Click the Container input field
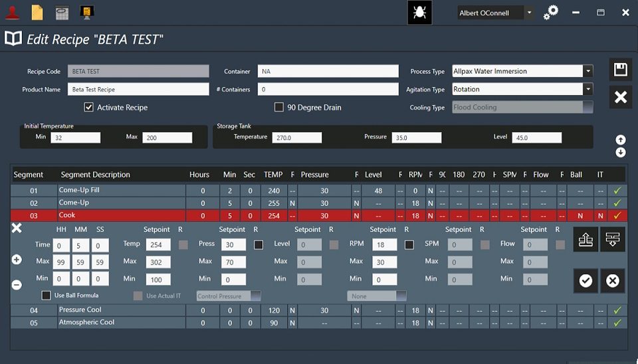The image size is (638, 364). click(x=328, y=71)
